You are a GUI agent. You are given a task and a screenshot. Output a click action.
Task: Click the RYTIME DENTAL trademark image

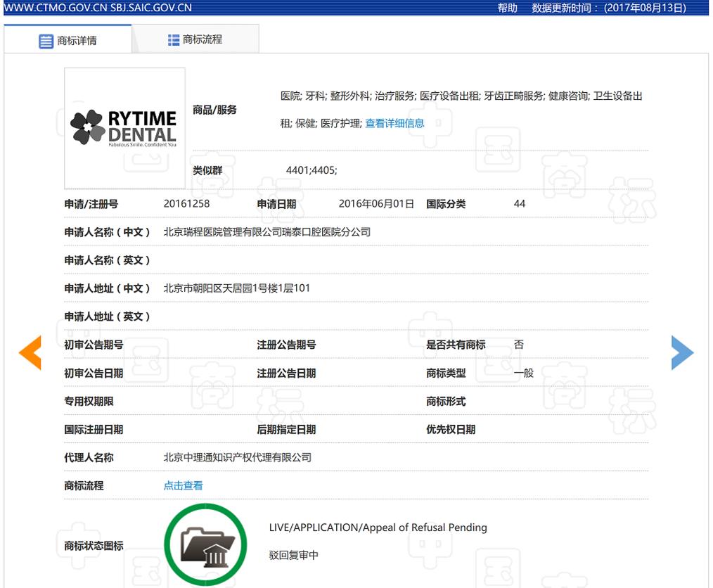(124, 128)
